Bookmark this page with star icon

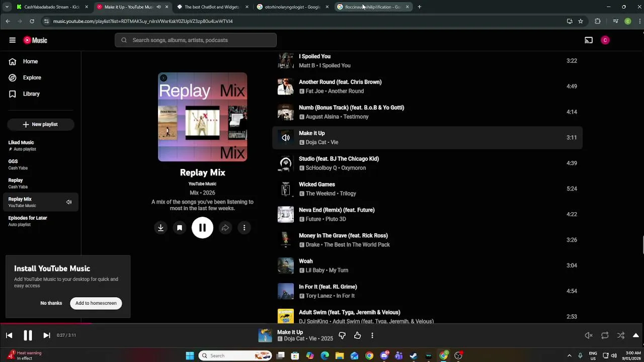(x=581, y=21)
